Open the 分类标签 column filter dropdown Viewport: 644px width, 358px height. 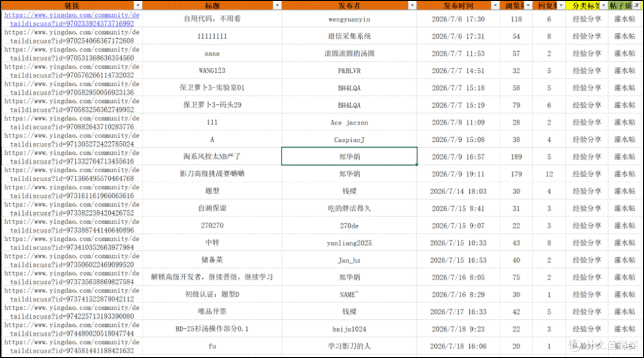pos(603,5)
